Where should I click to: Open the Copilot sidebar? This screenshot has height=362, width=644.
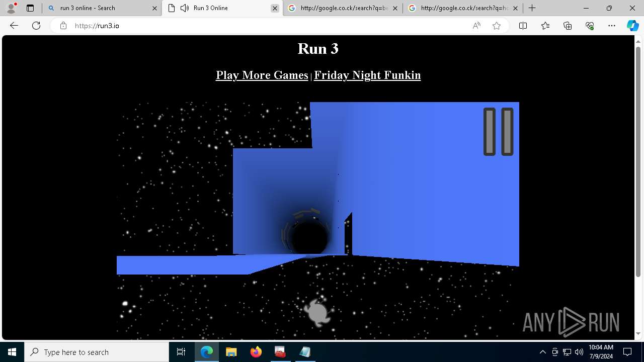click(632, 26)
